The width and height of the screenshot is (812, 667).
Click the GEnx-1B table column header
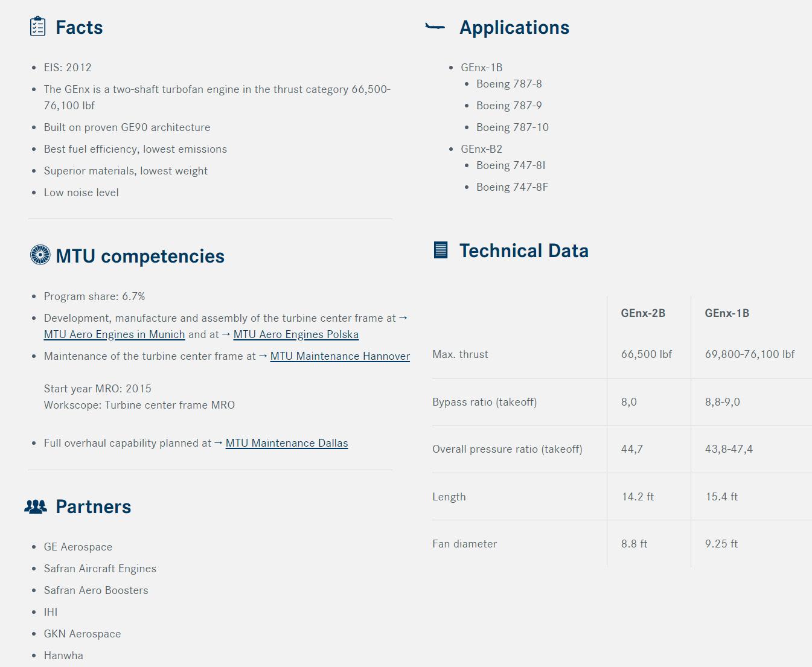point(727,313)
